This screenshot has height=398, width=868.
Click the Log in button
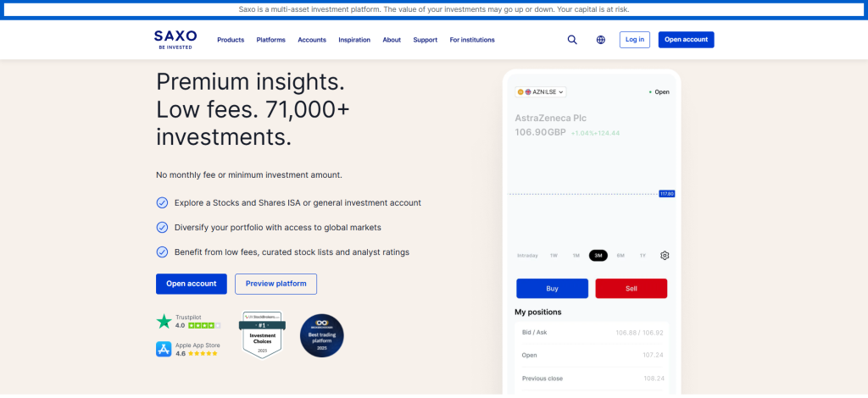634,40
